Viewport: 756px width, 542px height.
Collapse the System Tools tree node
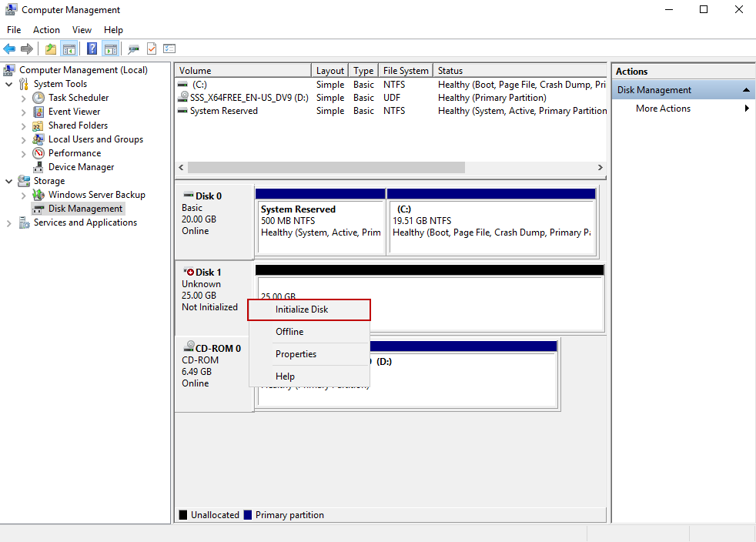click(x=8, y=84)
